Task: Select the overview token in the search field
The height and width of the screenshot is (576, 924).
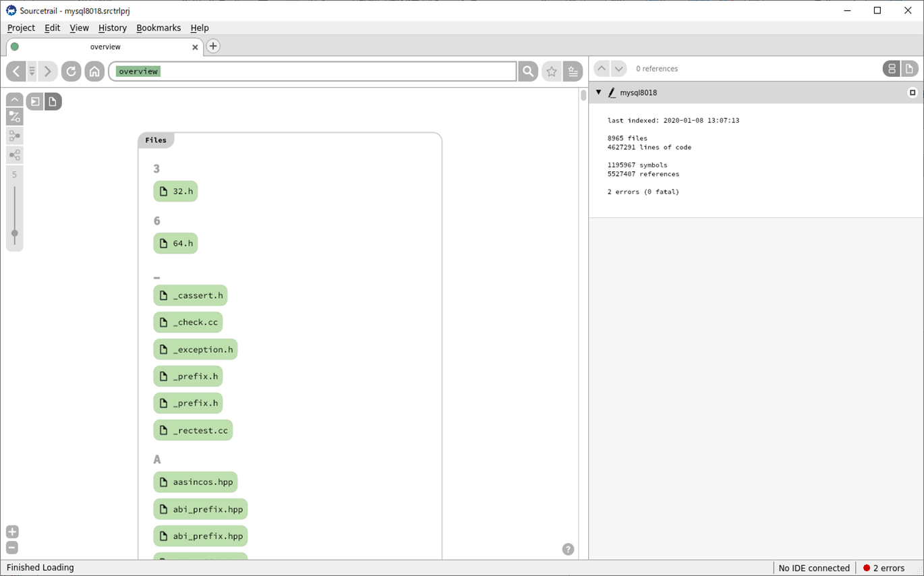Action: coord(138,71)
